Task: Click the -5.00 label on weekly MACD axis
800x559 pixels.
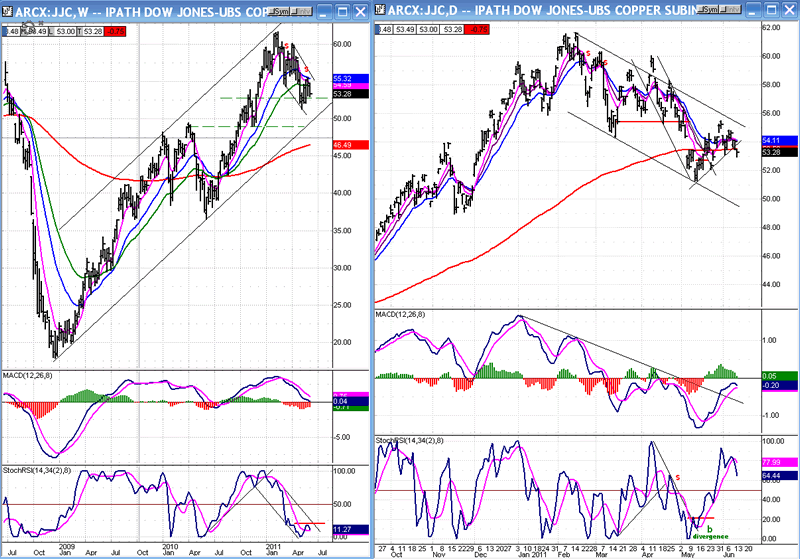Action: (342, 437)
